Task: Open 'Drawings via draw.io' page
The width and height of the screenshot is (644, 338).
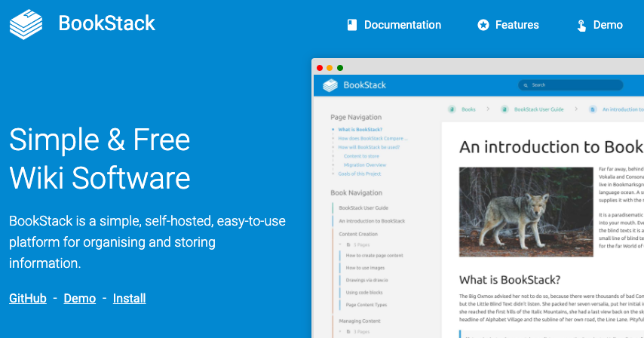Action: (366, 280)
